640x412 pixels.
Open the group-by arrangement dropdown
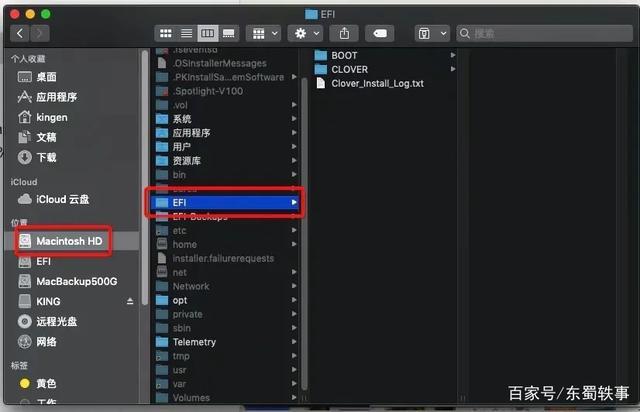coord(264,33)
